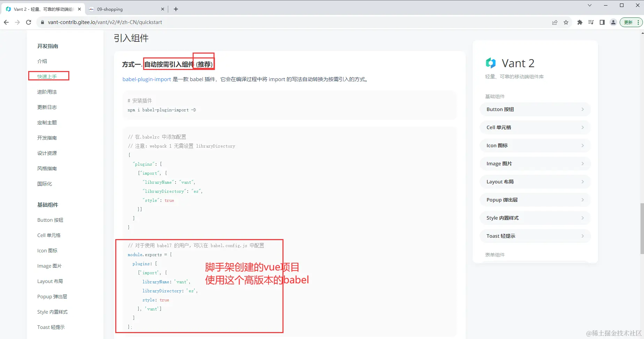The width and height of the screenshot is (644, 339).
Task: Switch to the Vant 2 tab
Action: [43, 9]
